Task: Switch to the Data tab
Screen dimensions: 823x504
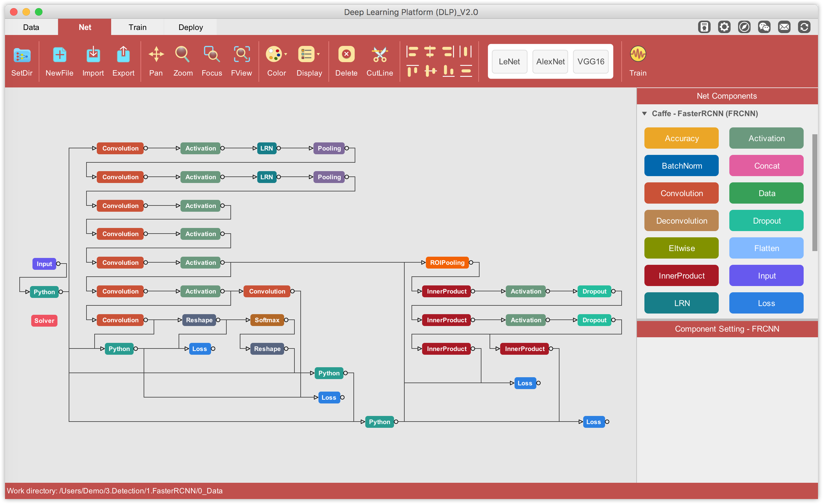Action: (31, 27)
